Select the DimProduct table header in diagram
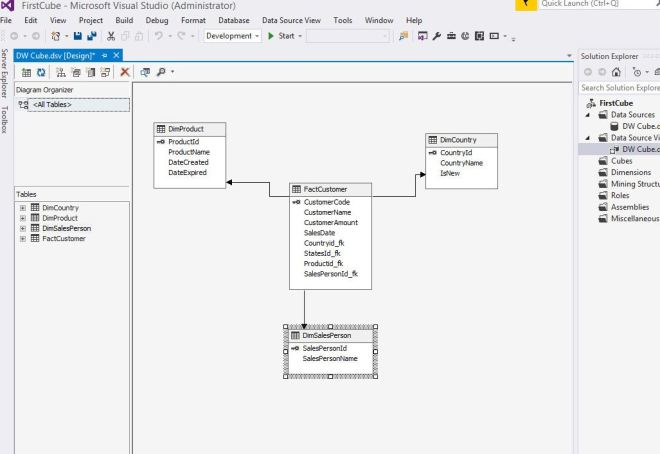Image resolution: width=660 pixels, height=454 pixels. (190, 129)
